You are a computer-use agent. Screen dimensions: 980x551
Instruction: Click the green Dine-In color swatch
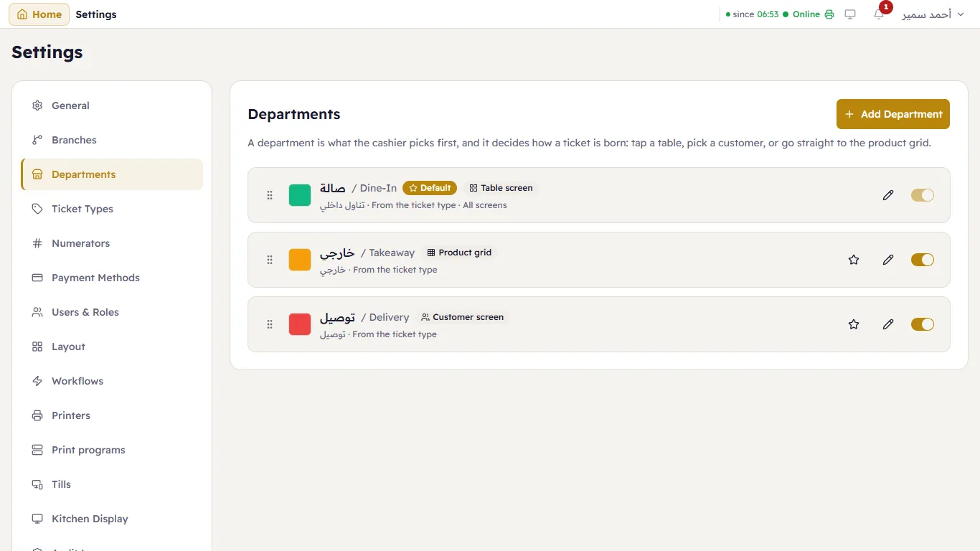(x=300, y=195)
